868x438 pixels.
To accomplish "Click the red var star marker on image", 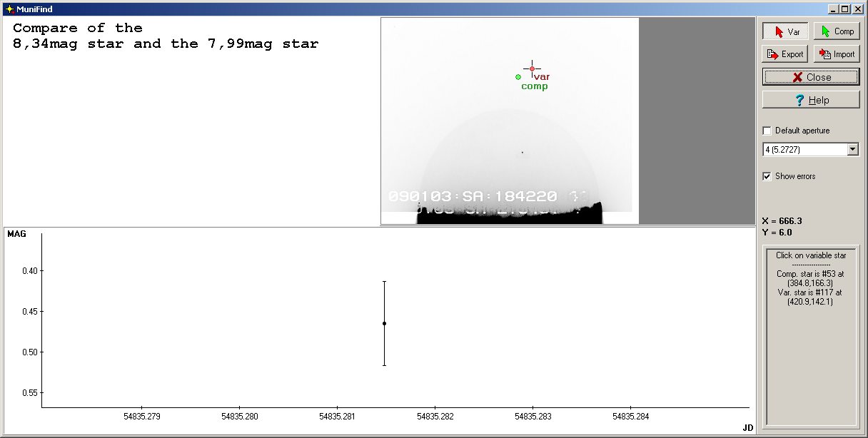I will point(532,69).
